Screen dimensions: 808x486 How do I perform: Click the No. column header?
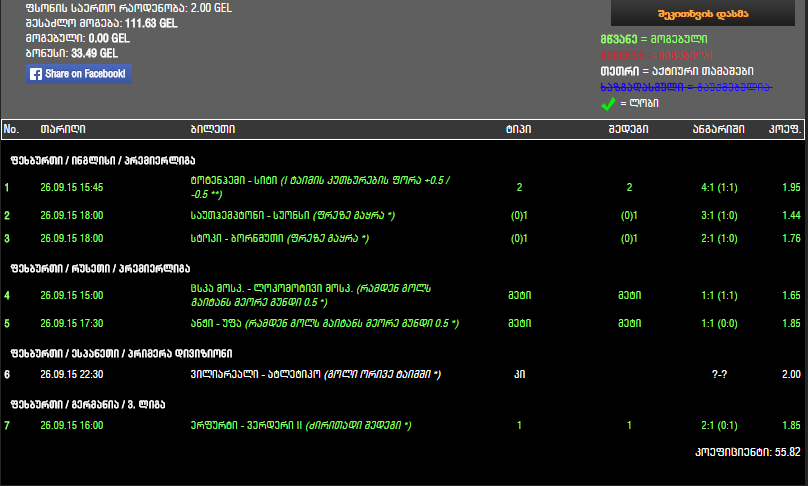pos(11,129)
